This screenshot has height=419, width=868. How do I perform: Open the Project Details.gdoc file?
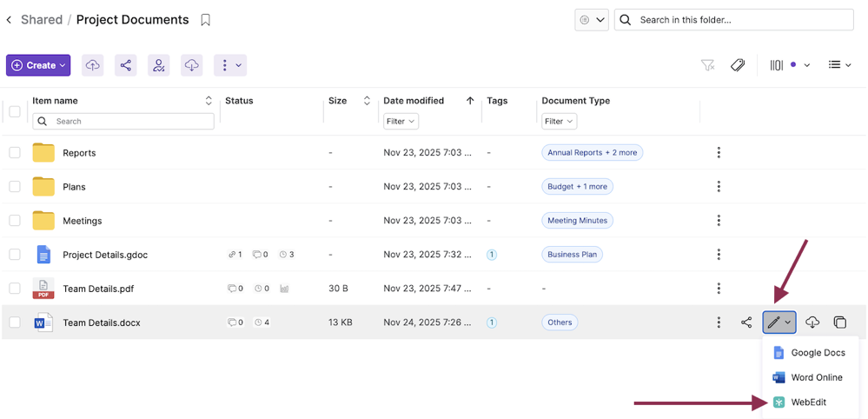[x=104, y=255]
